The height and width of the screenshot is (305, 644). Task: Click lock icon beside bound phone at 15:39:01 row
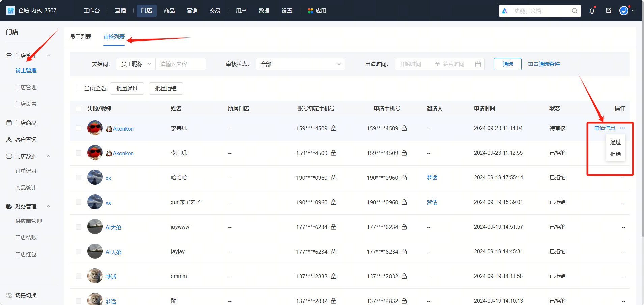coord(333,202)
